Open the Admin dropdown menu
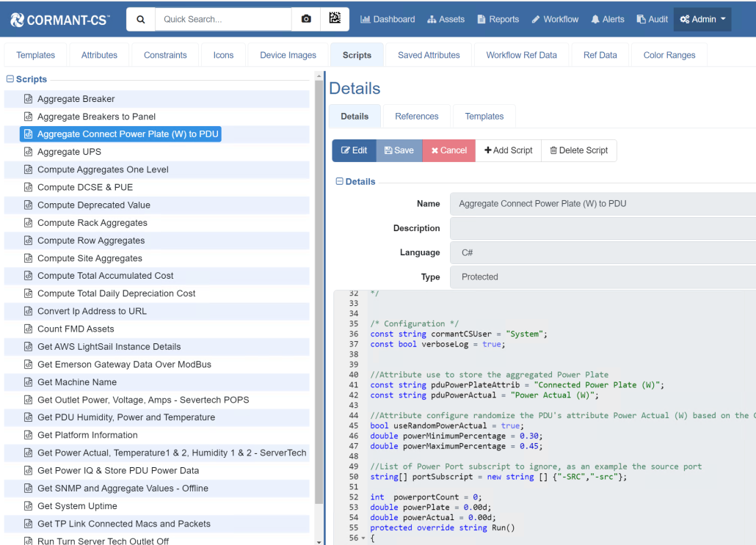756x545 pixels. point(702,19)
